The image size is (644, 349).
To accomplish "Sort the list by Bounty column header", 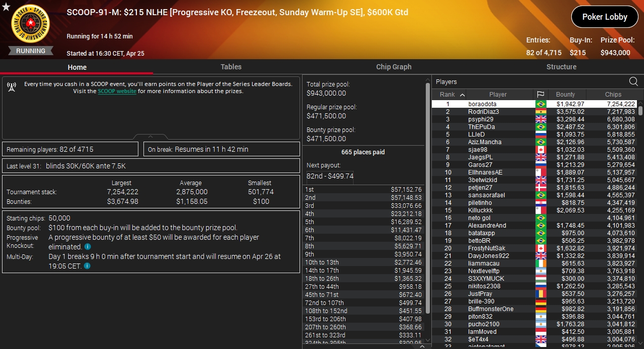I will point(565,94).
